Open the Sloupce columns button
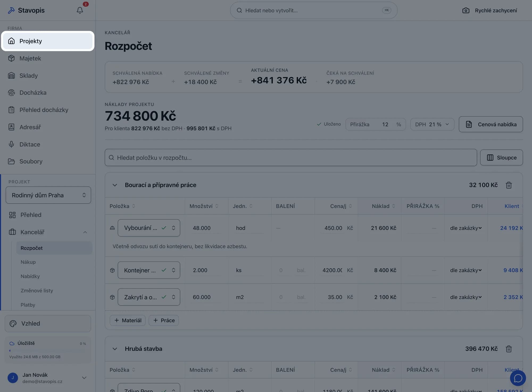Viewport: 532px width, 392px height. (x=501, y=158)
